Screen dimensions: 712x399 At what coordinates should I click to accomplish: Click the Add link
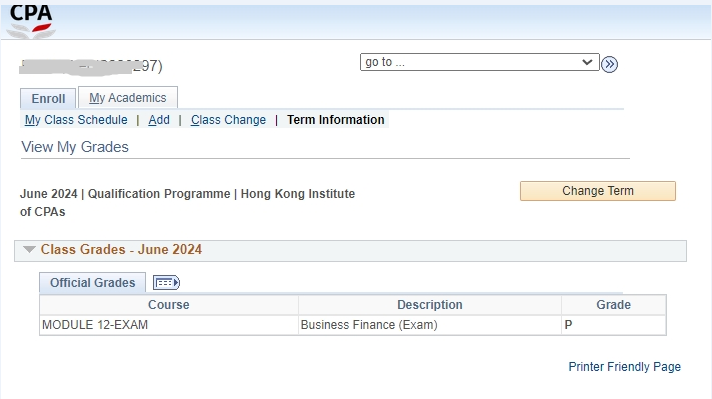tap(159, 120)
